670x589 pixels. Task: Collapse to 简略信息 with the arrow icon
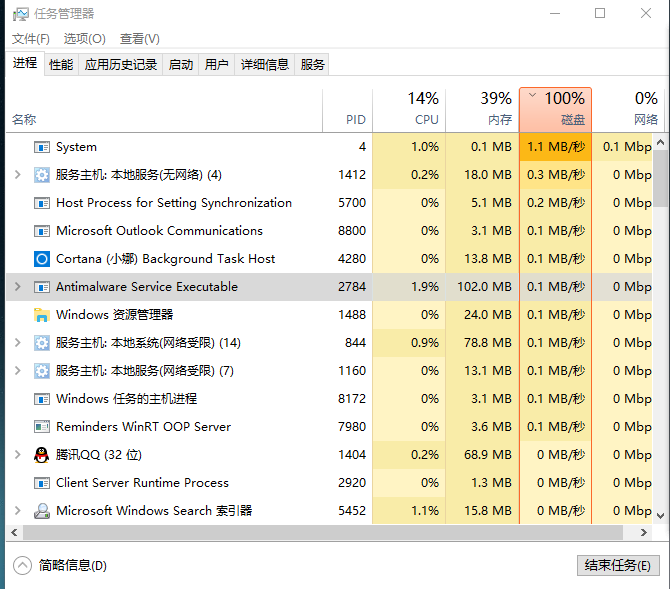[x=22, y=566]
